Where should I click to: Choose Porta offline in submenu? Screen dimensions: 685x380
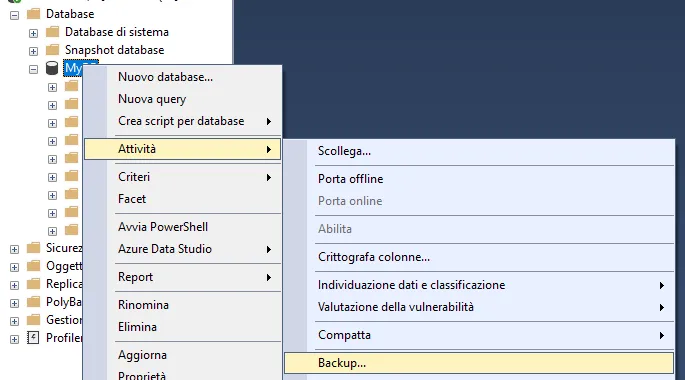pyautogui.click(x=479, y=179)
